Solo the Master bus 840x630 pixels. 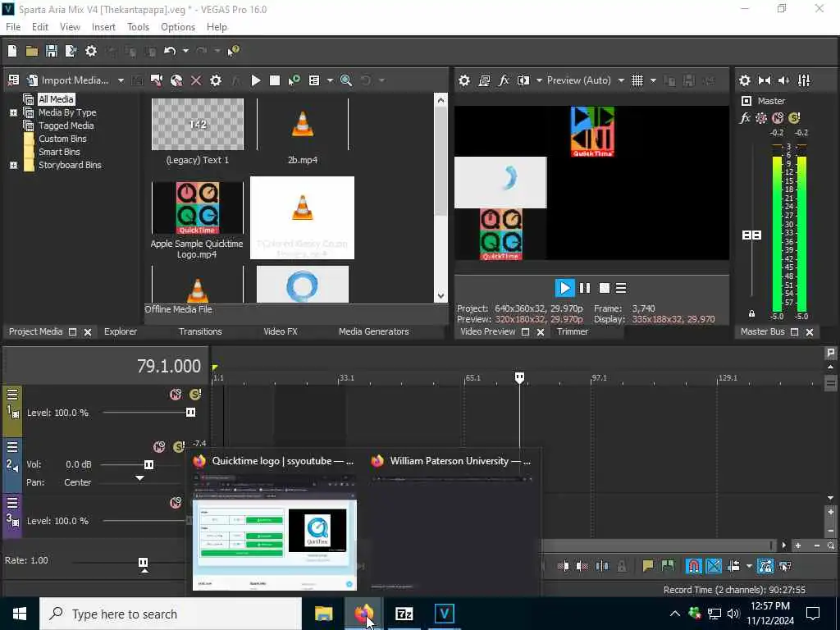(x=794, y=118)
